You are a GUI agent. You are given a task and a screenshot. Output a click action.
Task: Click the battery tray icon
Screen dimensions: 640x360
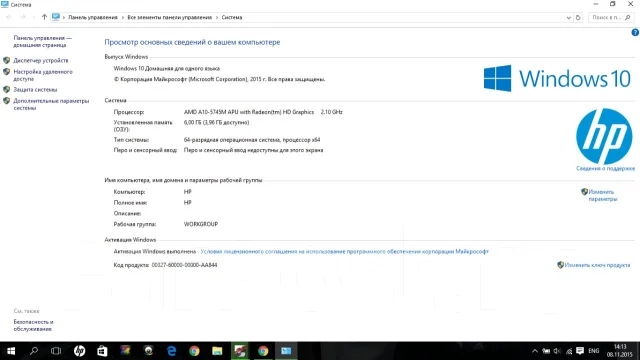(x=546, y=351)
